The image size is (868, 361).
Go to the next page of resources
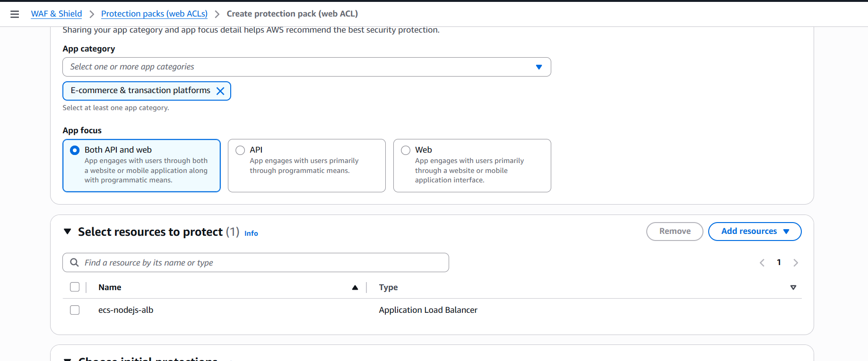coord(796,262)
